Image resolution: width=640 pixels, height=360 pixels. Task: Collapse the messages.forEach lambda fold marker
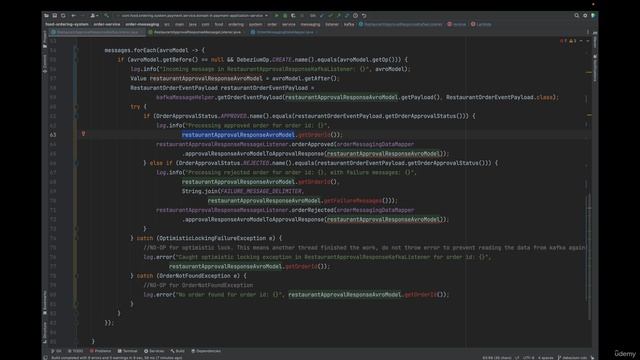tap(76, 50)
